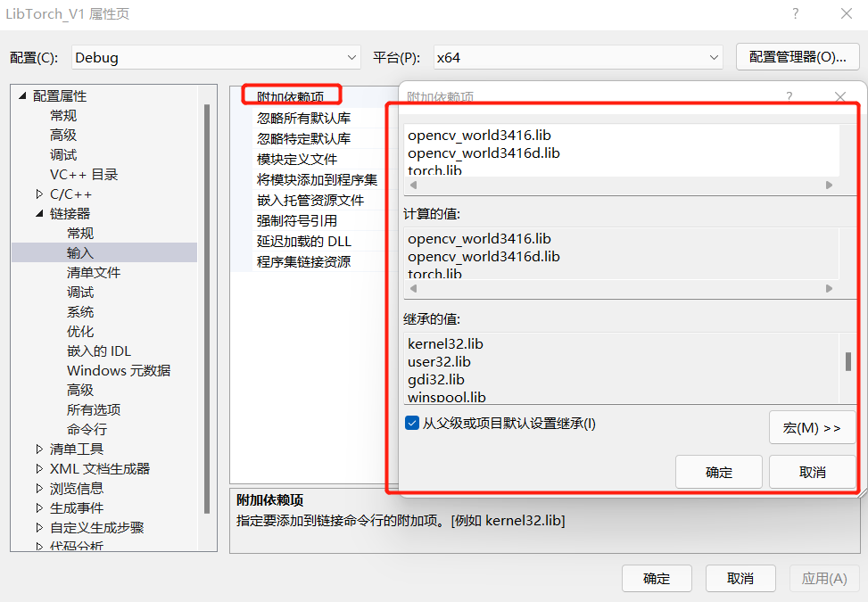
Task: Confirm the dependencies dialog with 确定
Action: coord(718,471)
